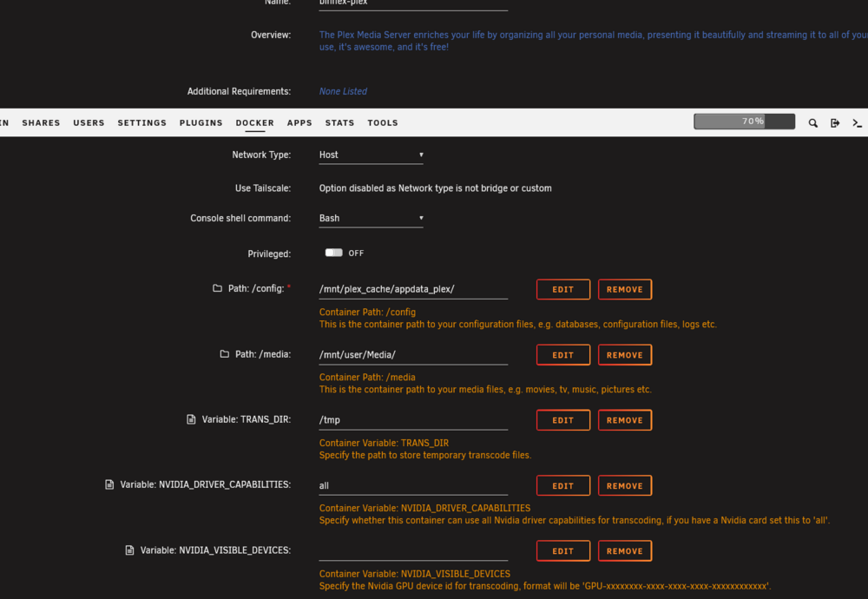868x599 pixels.
Task: Click file icon beside NVIDIA_VISIBLE_DEVICES
Action: pos(129,550)
